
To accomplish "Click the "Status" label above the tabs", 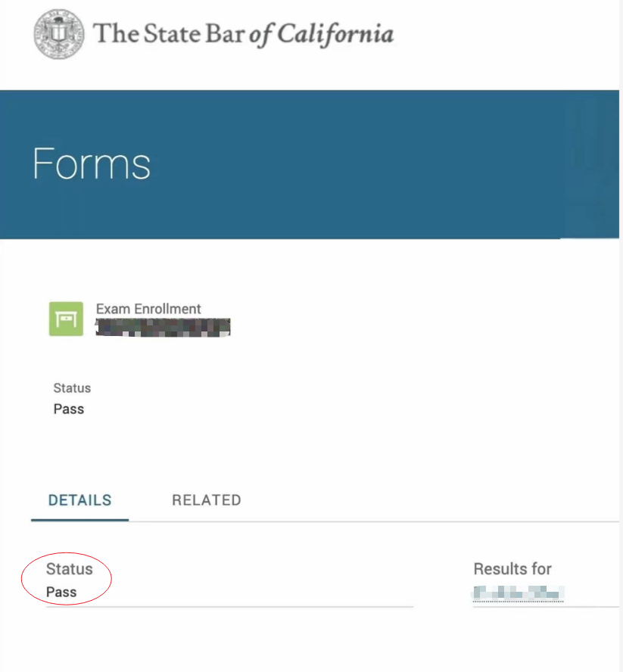I will (72, 388).
